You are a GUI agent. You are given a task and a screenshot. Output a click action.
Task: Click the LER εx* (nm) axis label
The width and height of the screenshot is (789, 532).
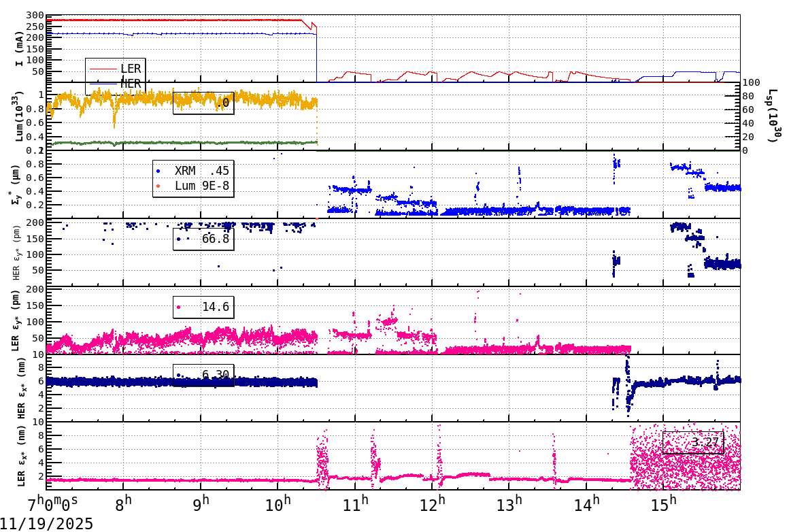pyautogui.click(x=20, y=456)
